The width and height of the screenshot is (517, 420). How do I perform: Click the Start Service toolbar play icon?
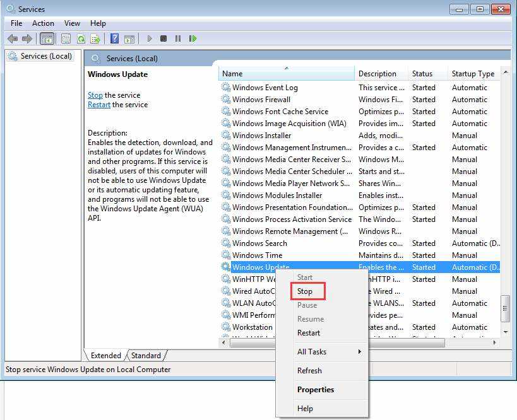point(150,39)
